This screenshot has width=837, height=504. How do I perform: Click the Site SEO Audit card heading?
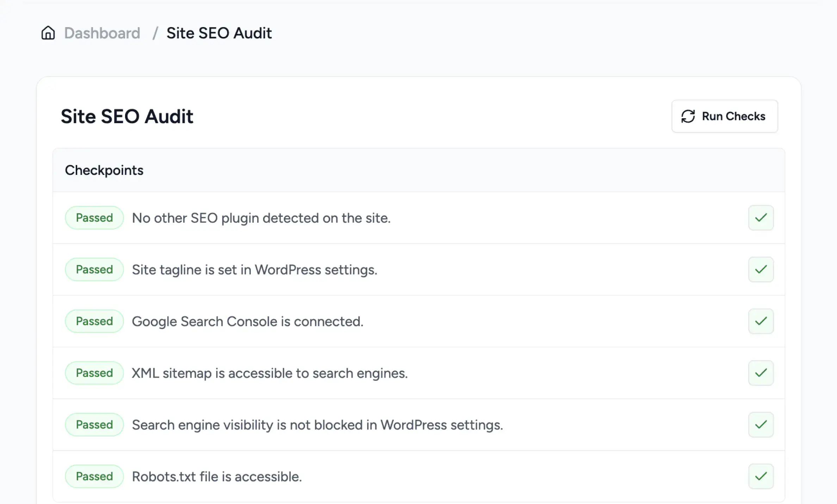(x=127, y=116)
